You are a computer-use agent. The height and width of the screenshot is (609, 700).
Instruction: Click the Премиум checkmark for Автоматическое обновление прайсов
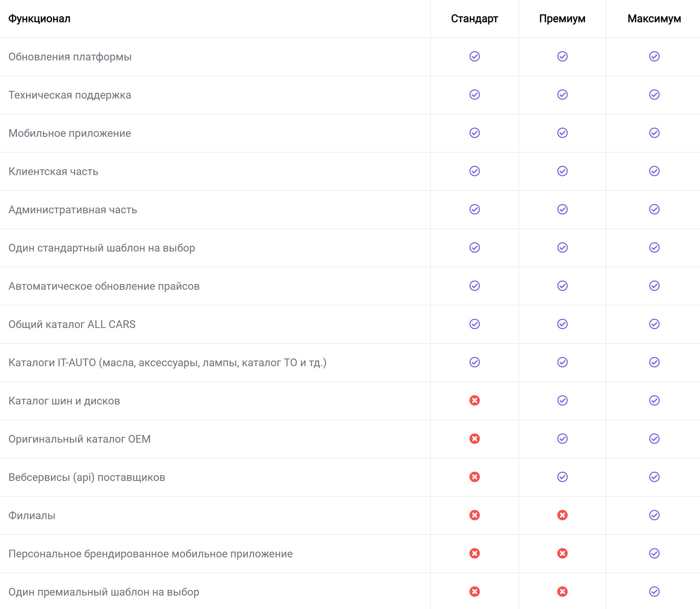pos(562,286)
